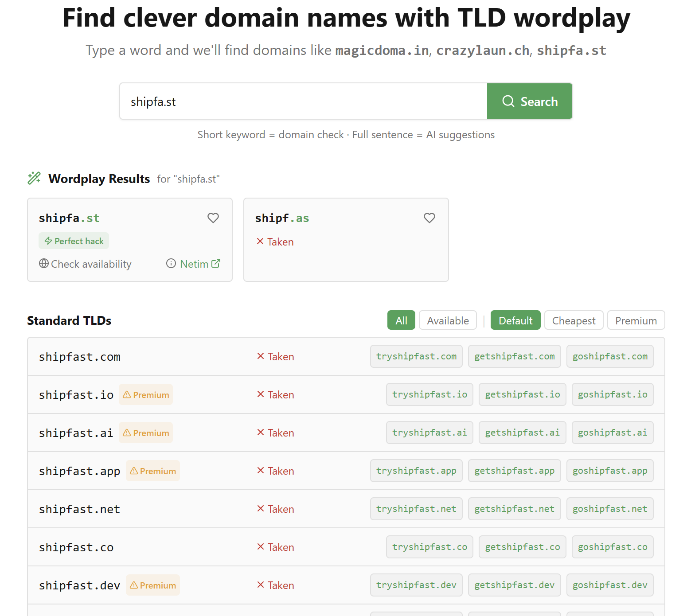Click the Premium badge on shipfast.app
This screenshot has height=616, width=691.
tap(153, 471)
